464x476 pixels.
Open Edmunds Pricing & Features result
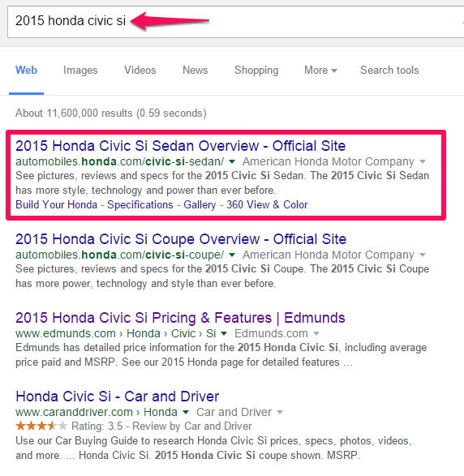pos(180,318)
